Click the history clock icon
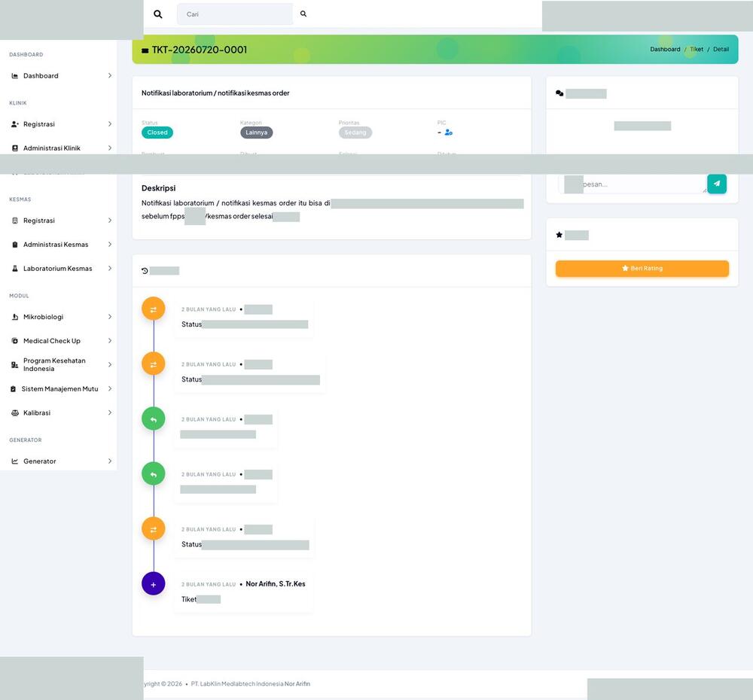753x700 pixels. coord(145,271)
